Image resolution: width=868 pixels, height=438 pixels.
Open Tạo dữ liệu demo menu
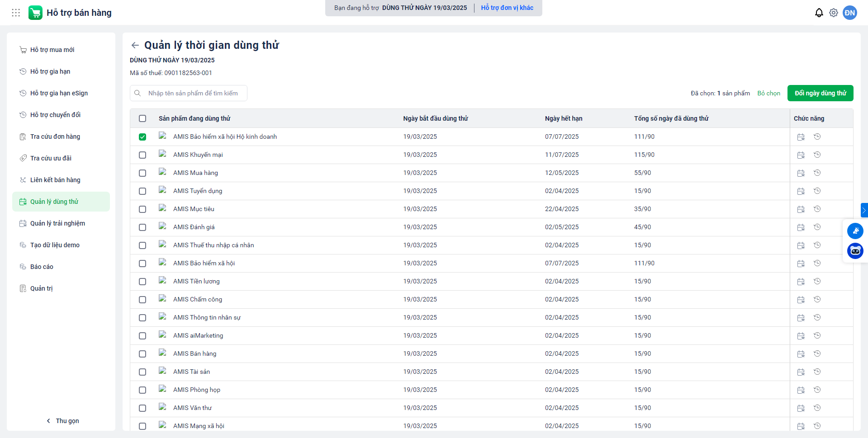[61, 245]
